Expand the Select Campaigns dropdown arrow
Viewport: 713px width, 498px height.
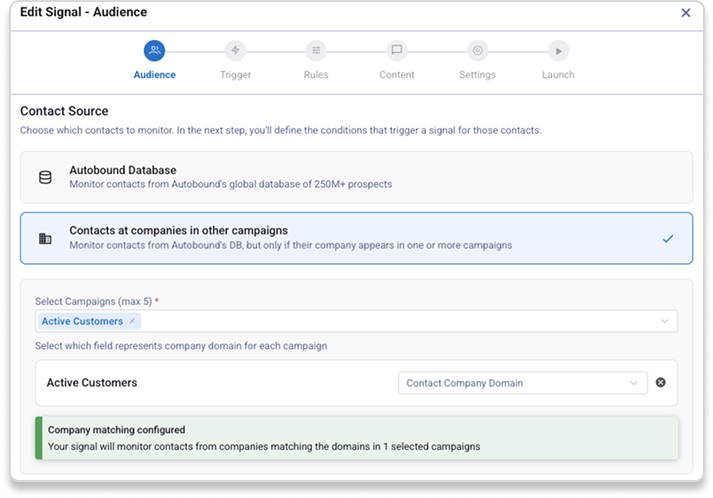664,321
